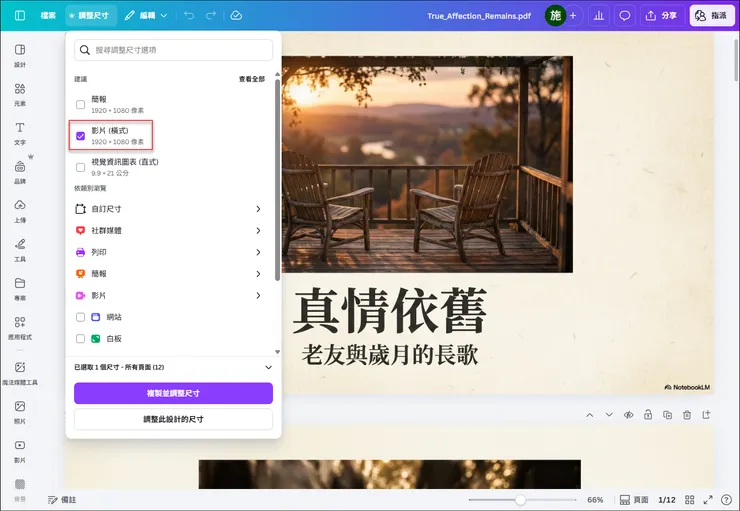Screen dimensions: 740x511
Task: Click the undo arrow in top bar
Action: click(189, 16)
